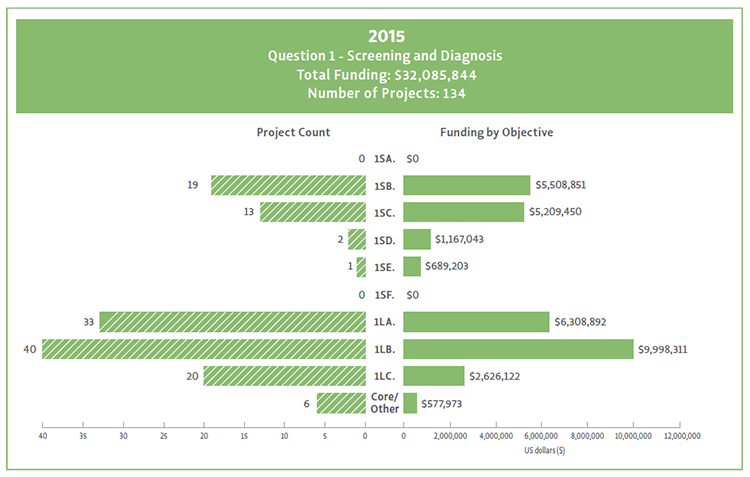Click the Core/Other hatched project count bar
The height and width of the screenshot is (477, 750).
(341, 403)
